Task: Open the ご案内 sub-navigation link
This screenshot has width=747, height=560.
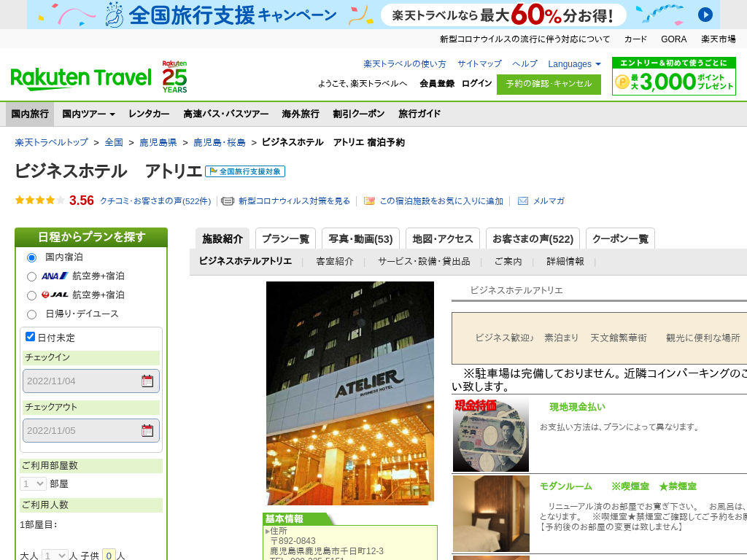Action: point(508,262)
